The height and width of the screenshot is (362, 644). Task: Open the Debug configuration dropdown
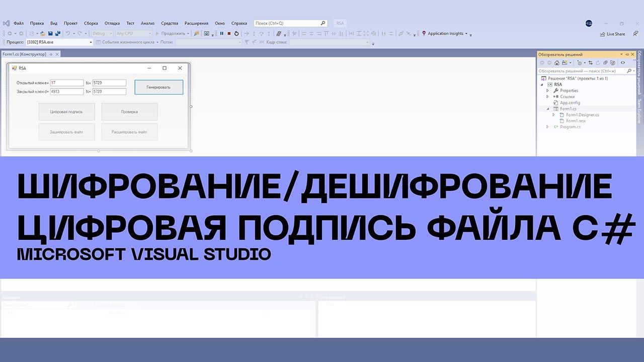[x=111, y=33]
